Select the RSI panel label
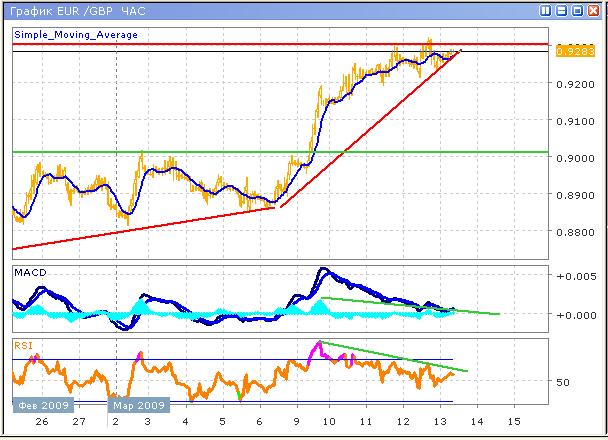This screenshot has width=608, height=440. coord(24,345)
